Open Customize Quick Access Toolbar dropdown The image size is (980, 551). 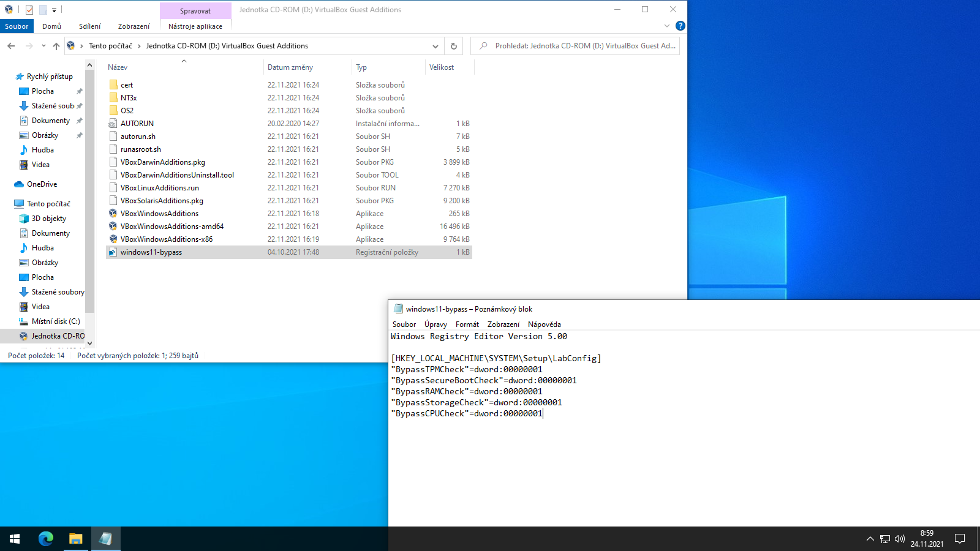point(54,10)
